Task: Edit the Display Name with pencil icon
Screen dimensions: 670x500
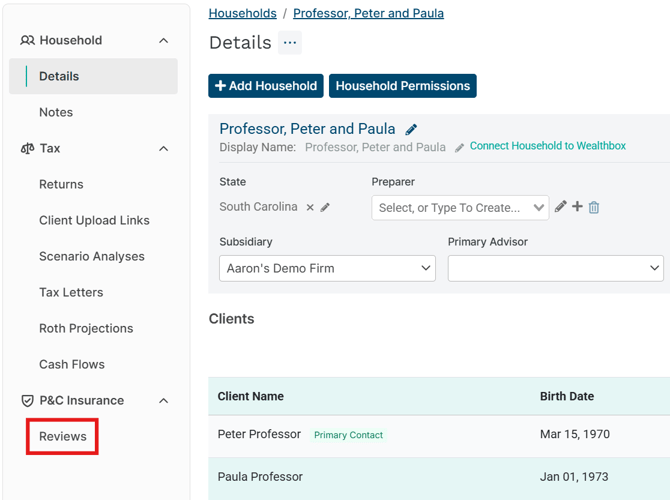Action: pos(459,148)
